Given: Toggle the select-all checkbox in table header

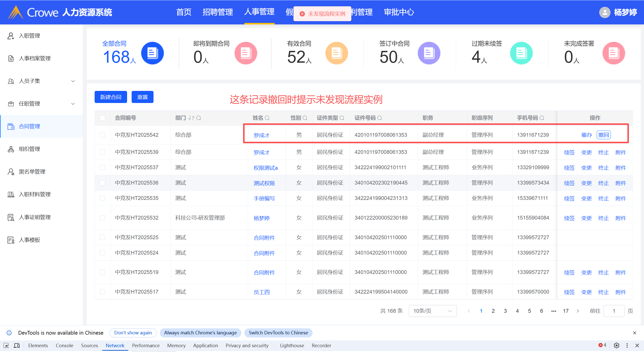Looking at the screenshot, I should pos(102,118).
